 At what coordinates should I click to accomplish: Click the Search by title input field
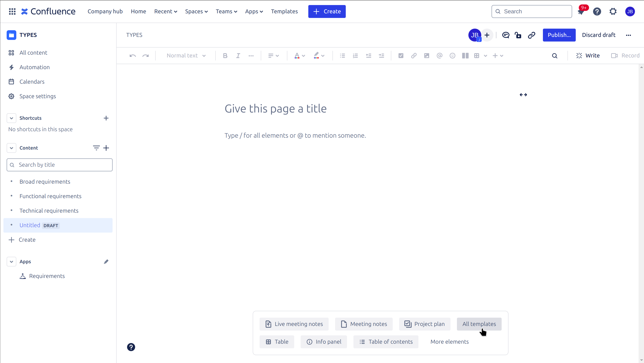59,165
